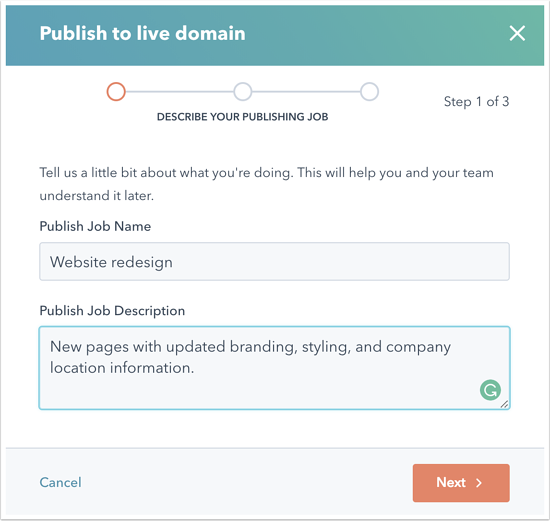
Task: Click the 'Publish Job Name' label
Action: click(x=95, y=226)
